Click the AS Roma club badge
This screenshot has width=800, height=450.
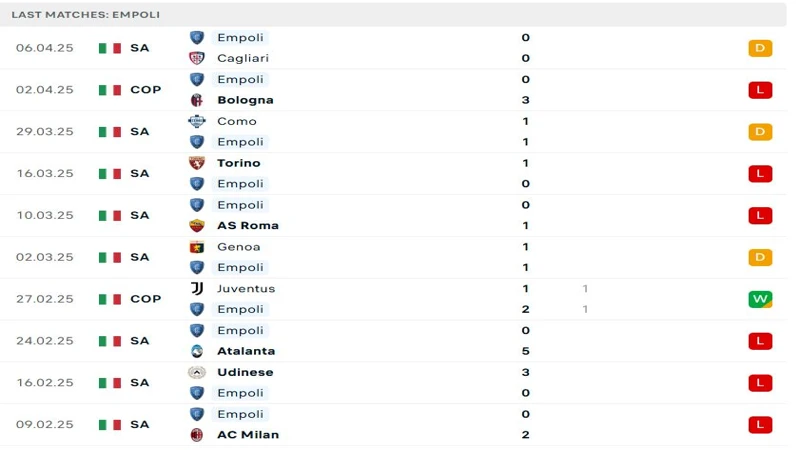point(196,226)
